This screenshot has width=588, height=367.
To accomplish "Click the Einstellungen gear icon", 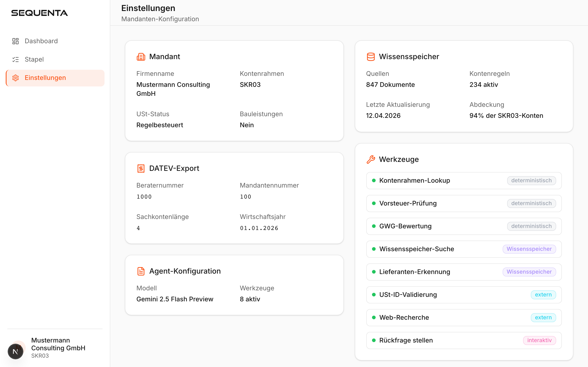I will [16, 78].
